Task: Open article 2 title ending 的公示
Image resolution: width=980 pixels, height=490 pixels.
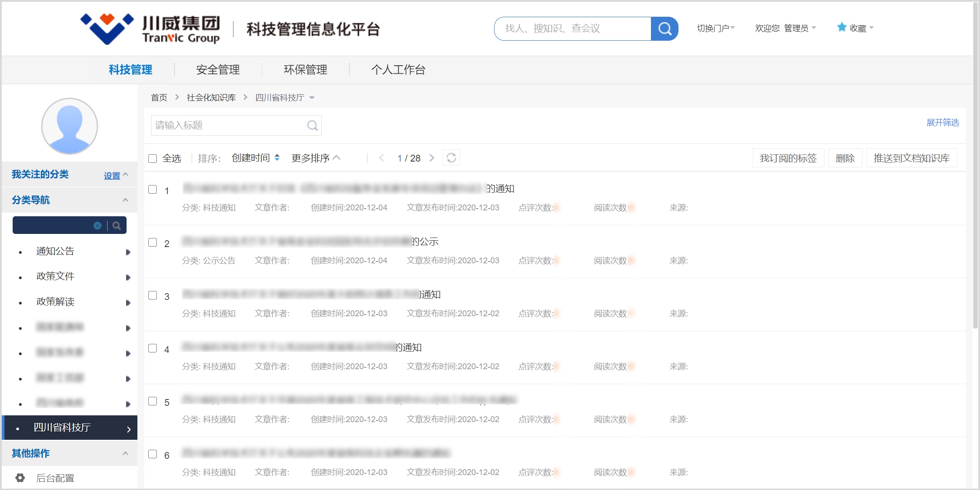Action: click(x=310, y=242)
